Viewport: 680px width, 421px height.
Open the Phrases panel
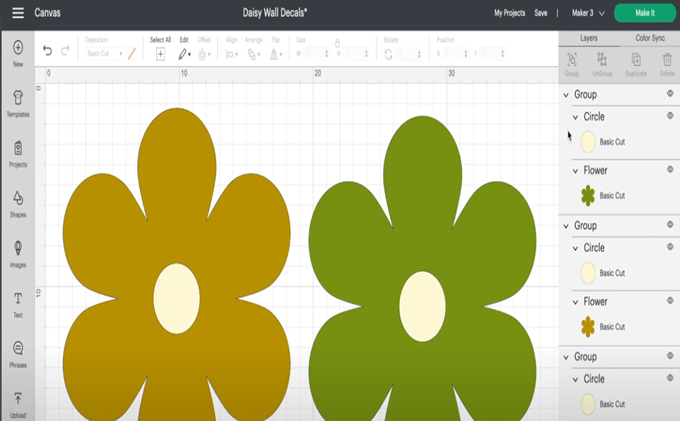pos(18,354)
